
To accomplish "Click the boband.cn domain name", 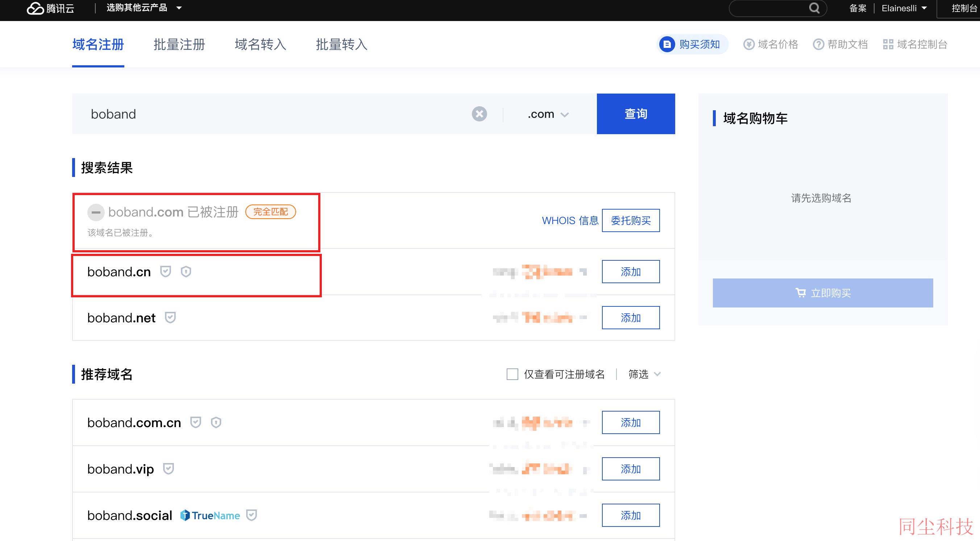I will click(119, 272).
